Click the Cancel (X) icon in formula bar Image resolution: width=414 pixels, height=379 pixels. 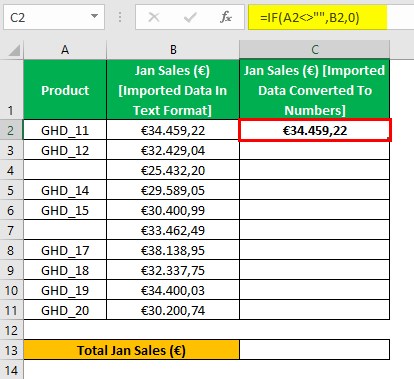click(x=154, y=17)
